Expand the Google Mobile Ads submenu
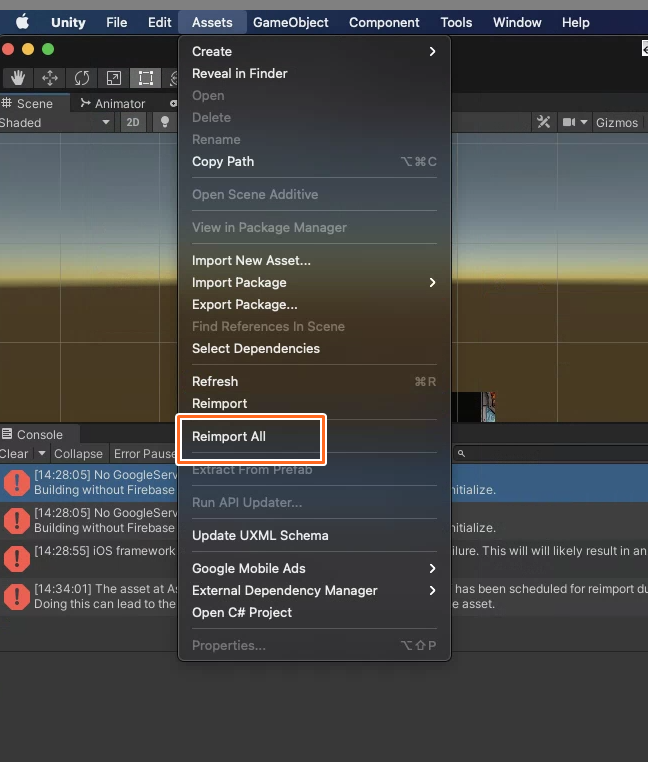648x762 pixels. point(314,569)
